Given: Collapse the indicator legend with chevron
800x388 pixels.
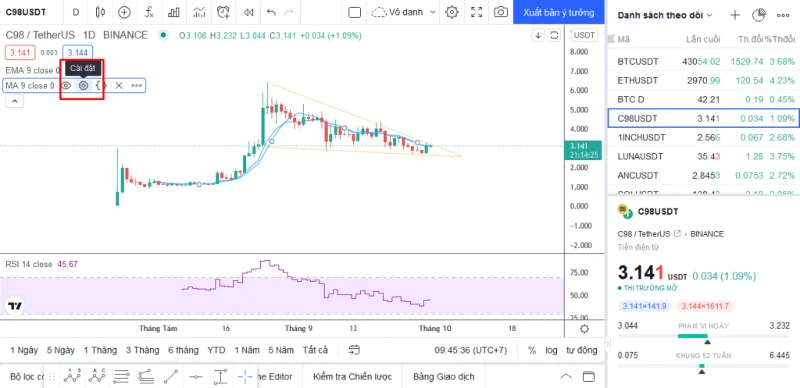Looking at the screenshot, I should point(14,102).
